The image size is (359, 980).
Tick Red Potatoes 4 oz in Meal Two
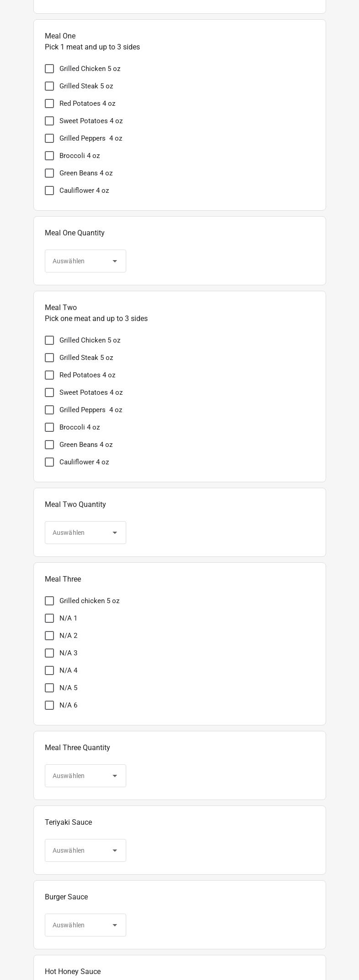49,375
